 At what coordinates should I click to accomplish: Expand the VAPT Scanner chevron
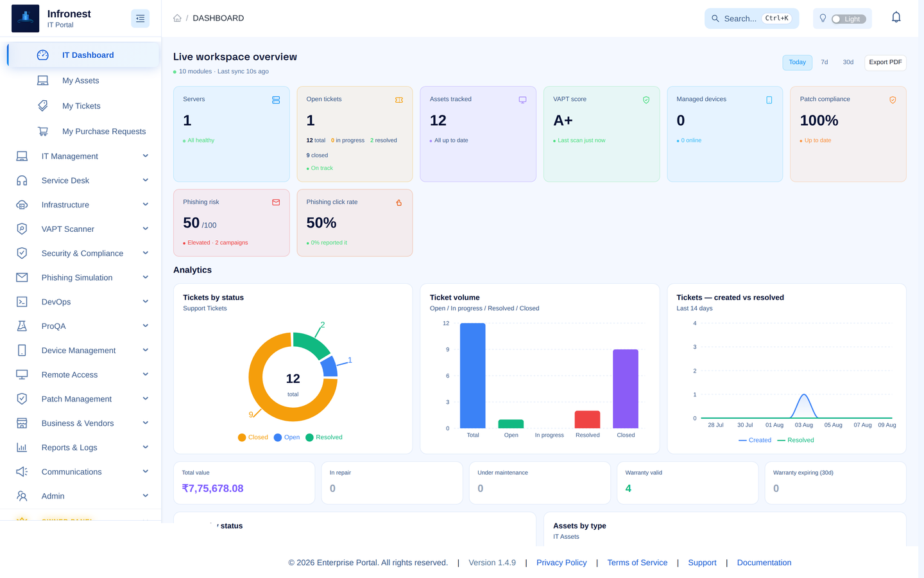(x=146, y=229)
